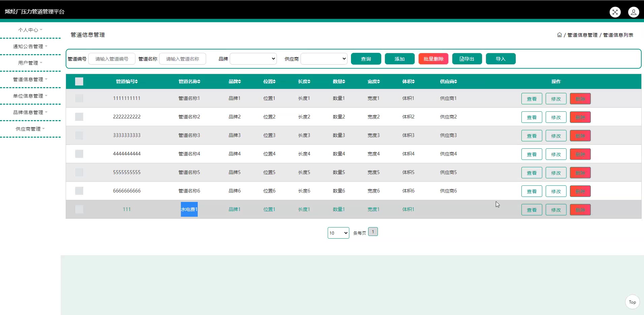Check the row checkbox for 1111111111
Viewport: 644px width, 315px height.
[79, 98]
